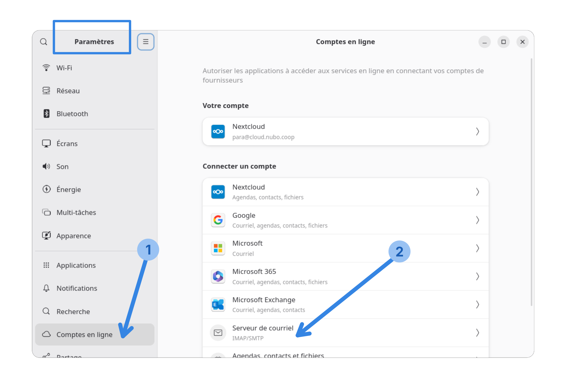
Task: Click the Énergie power icon
Action: pos(46,189)
